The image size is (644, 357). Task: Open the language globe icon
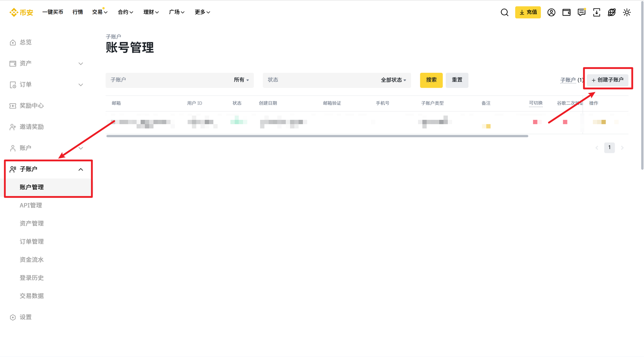tap(611, 12)
